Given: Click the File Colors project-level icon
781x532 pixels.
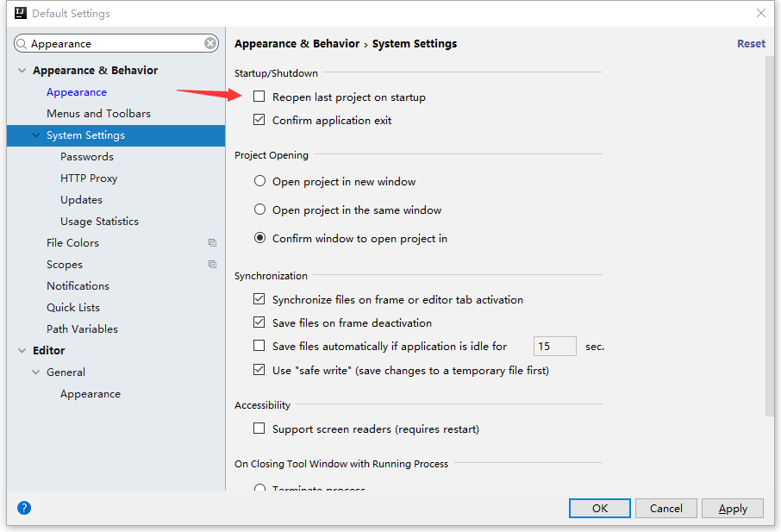Looking at the screenshot, I should click(212, 243).
